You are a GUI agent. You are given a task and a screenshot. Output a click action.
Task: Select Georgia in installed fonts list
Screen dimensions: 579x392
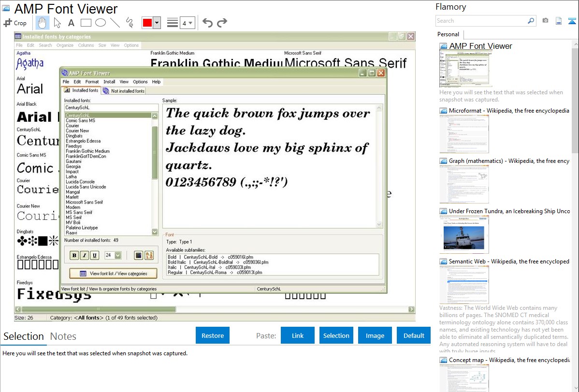[73, 166]
